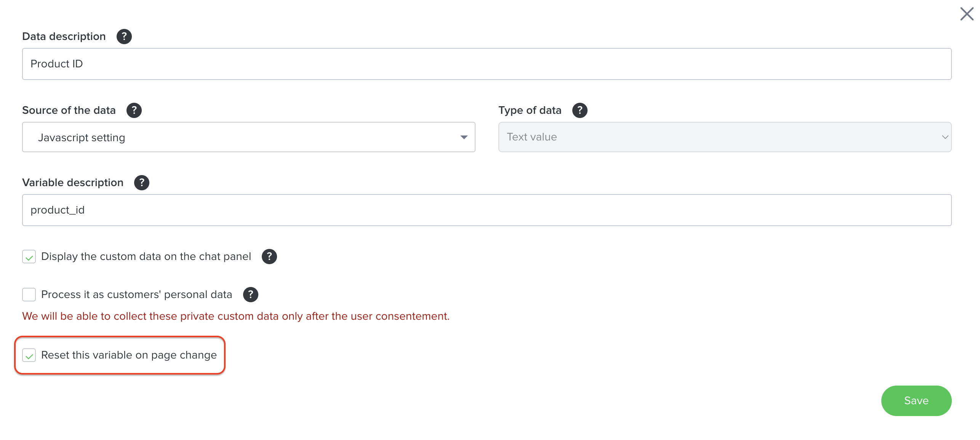
Task: Click help icon next to personal data option
Action: coord(250,295)
